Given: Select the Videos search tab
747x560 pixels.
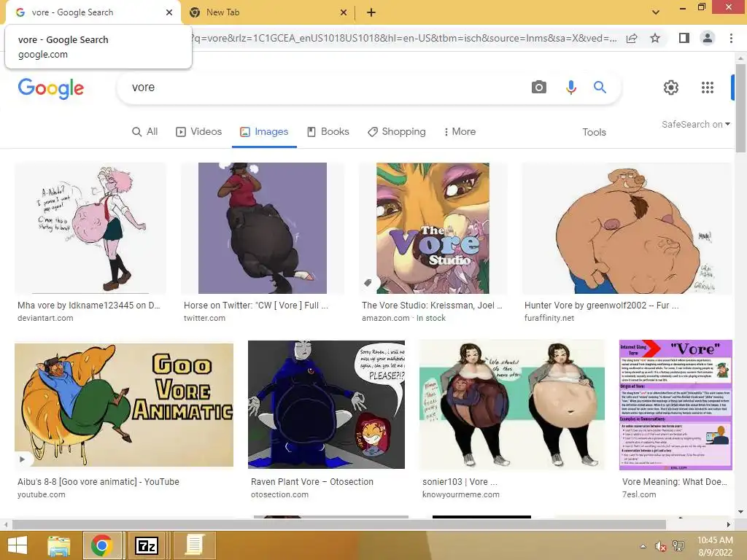Looking at the screenshot, I should pos(198,131).
